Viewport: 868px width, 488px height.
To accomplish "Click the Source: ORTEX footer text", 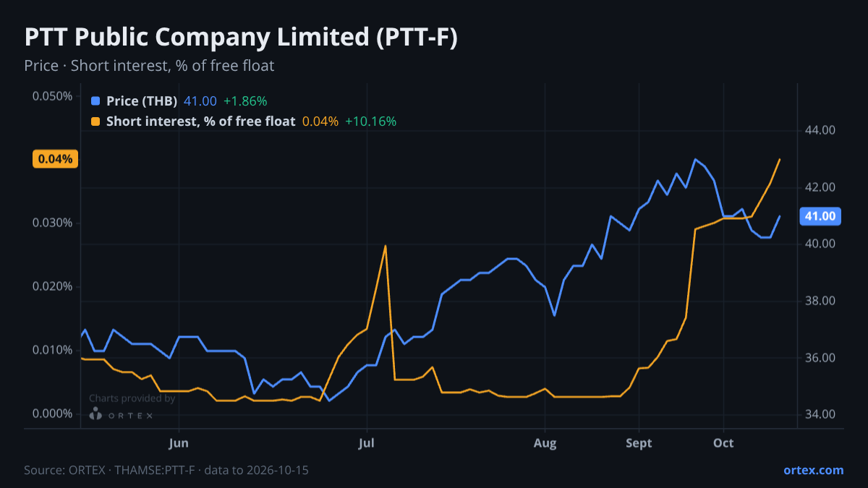I will 166,470.
